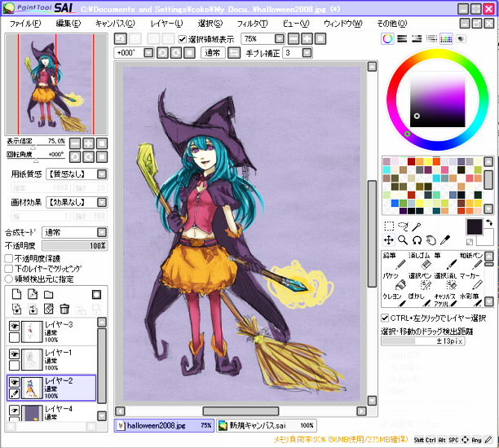Open the 手ブレ補正 stabilizer dropdown
Screen dimensions: 499x448
(307, 53)
